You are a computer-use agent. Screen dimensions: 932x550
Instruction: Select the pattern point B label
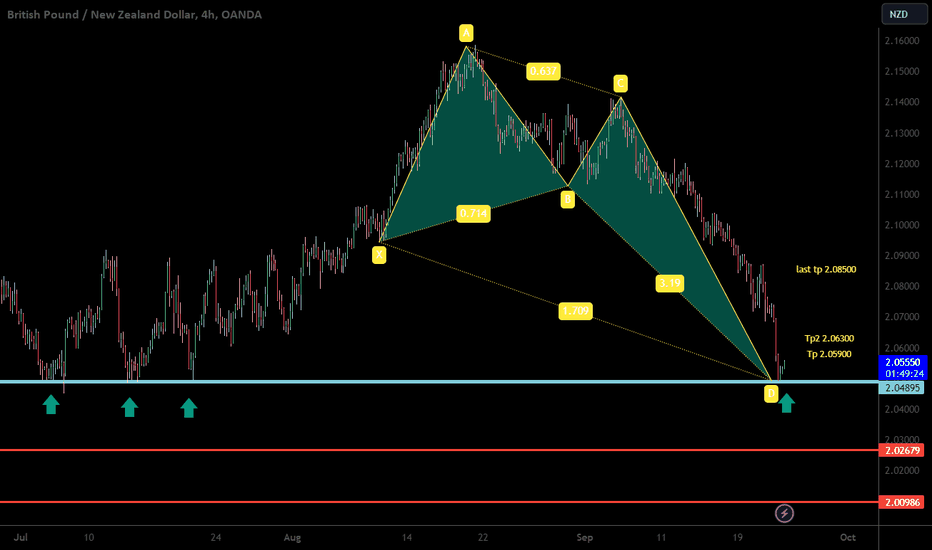568,199
